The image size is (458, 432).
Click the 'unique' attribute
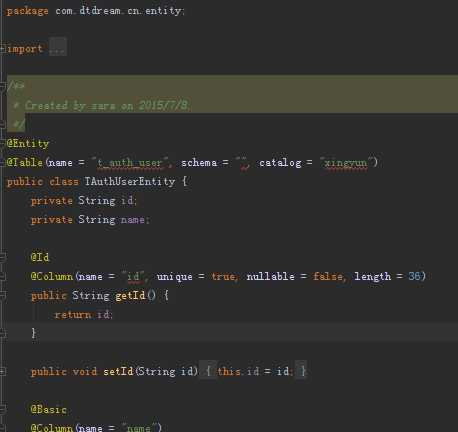point(175,277)
